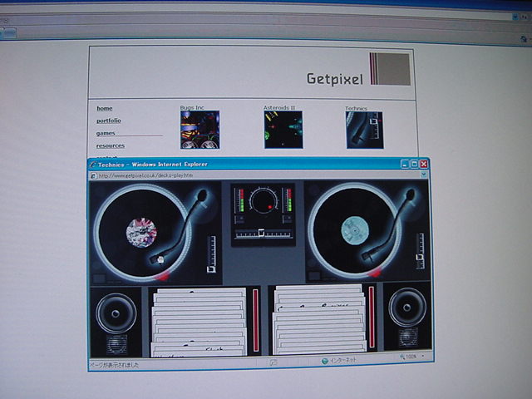This screenshot has height=399, width=532.
Task: Click the round mixer knob with red dot
Action: (263, 201)
